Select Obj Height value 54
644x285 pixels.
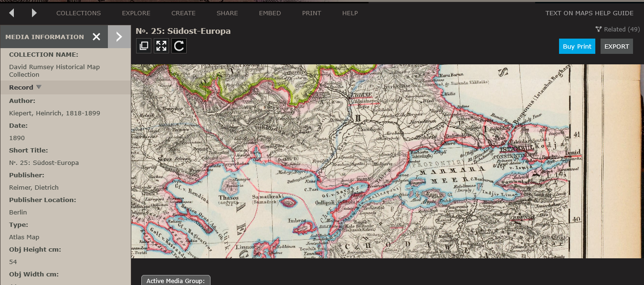[x=13, y=262]
